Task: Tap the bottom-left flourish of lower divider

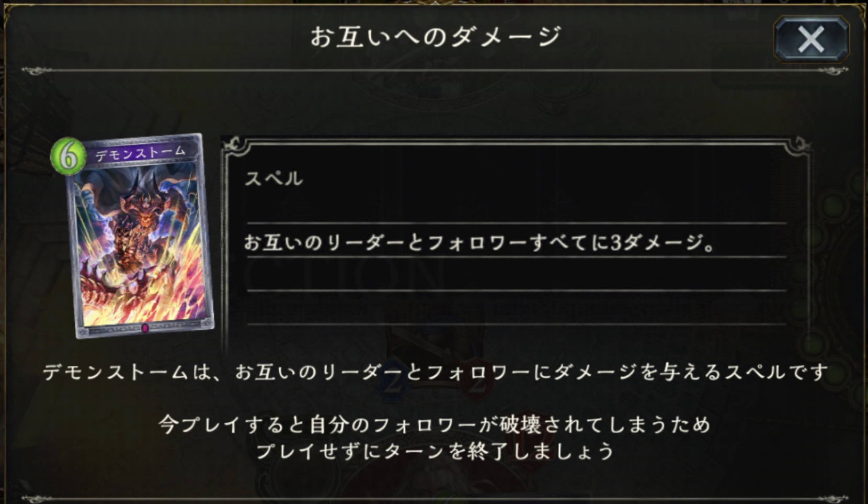Action: click(x=37, y=498)
